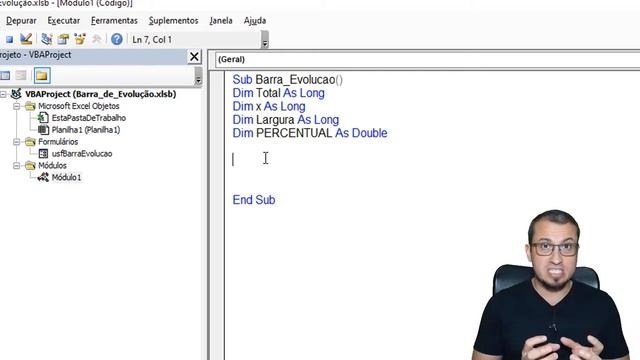Select the Módulos folder label
Screen dimensions: 640x360
(x=52, y=165)
